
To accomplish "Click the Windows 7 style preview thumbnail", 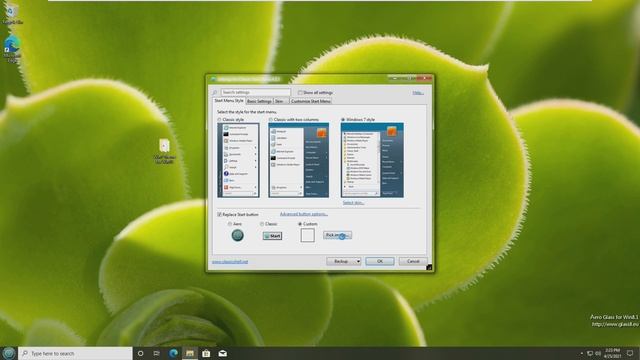I will pyautogui.click(x=372, y=160).
